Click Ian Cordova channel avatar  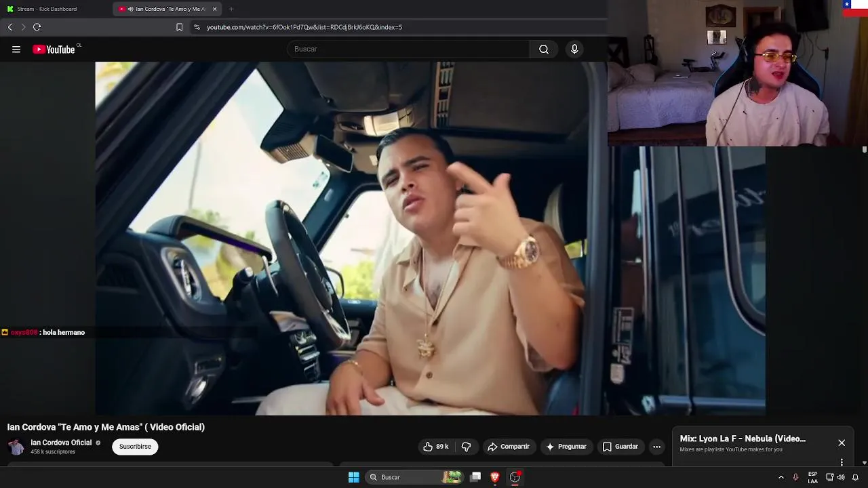click(x=16, y=447)
